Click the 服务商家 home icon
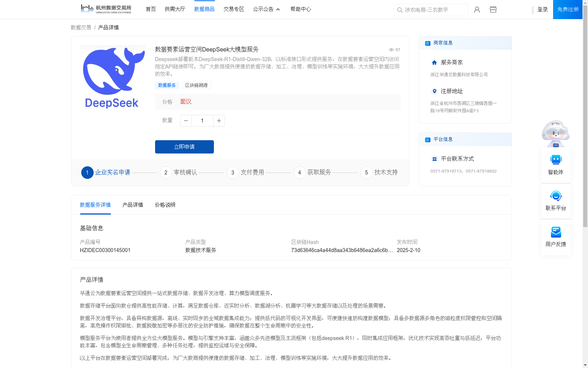The width and height of the screenshot is (588, 368). coord(434,63)
